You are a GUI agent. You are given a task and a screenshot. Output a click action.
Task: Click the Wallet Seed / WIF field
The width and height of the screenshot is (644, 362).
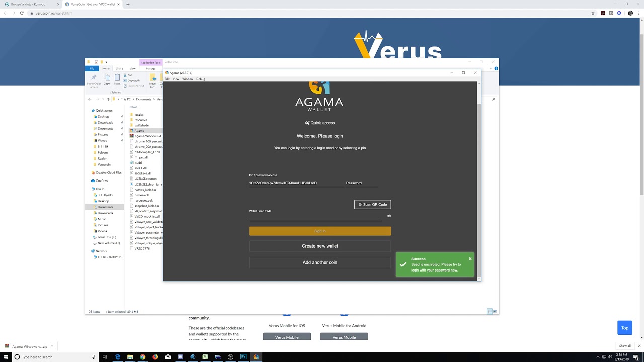[x=315, y=217]
